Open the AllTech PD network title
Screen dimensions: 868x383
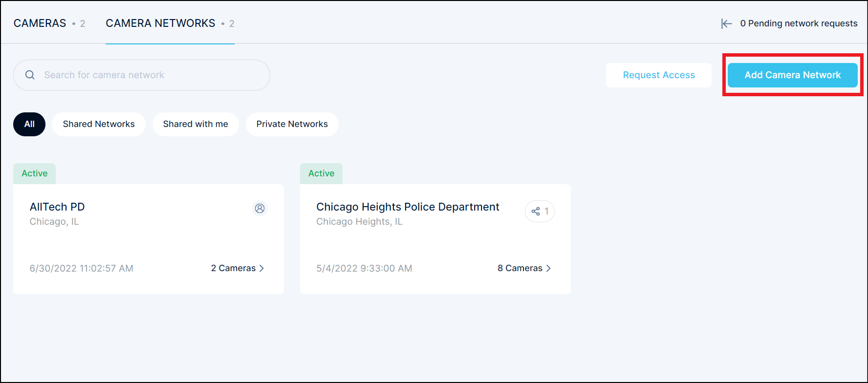pyautogui.click(x=57, y=207)
